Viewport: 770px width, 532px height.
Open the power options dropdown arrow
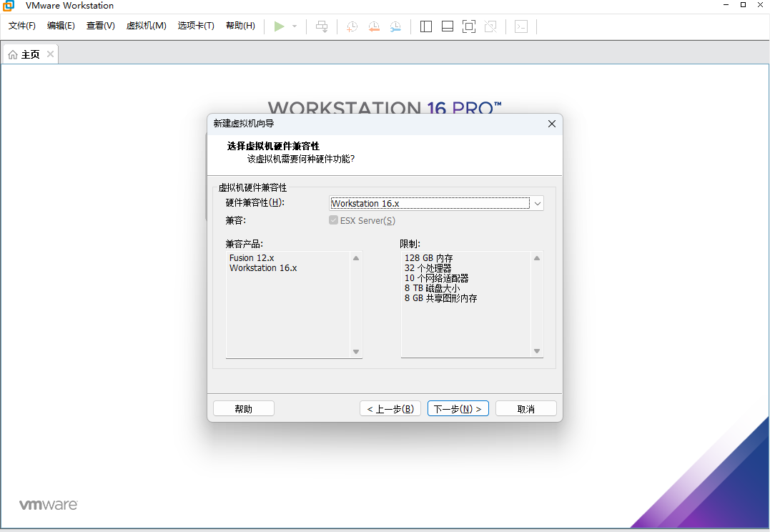(295, 26)
